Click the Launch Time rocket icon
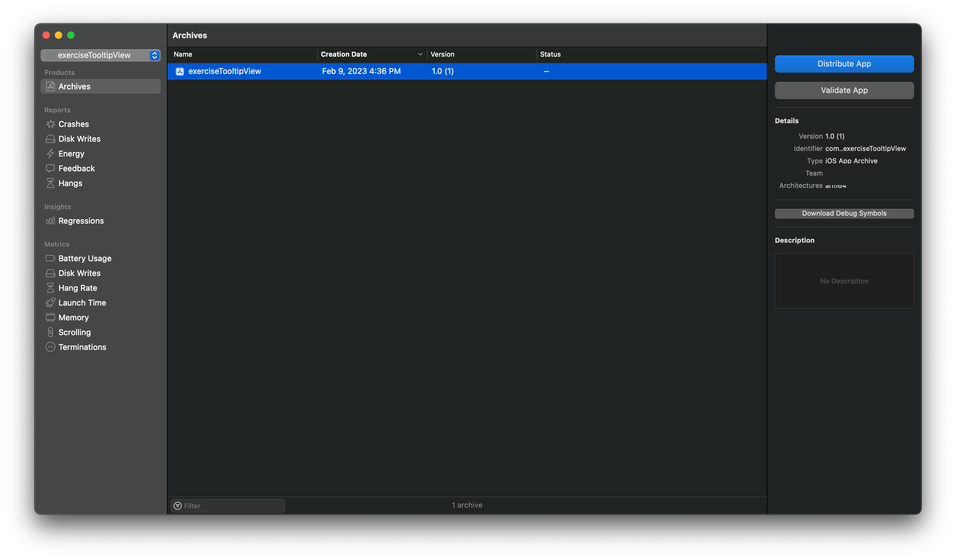The width and height of the screenshot is (956, 560). point(50,303)
